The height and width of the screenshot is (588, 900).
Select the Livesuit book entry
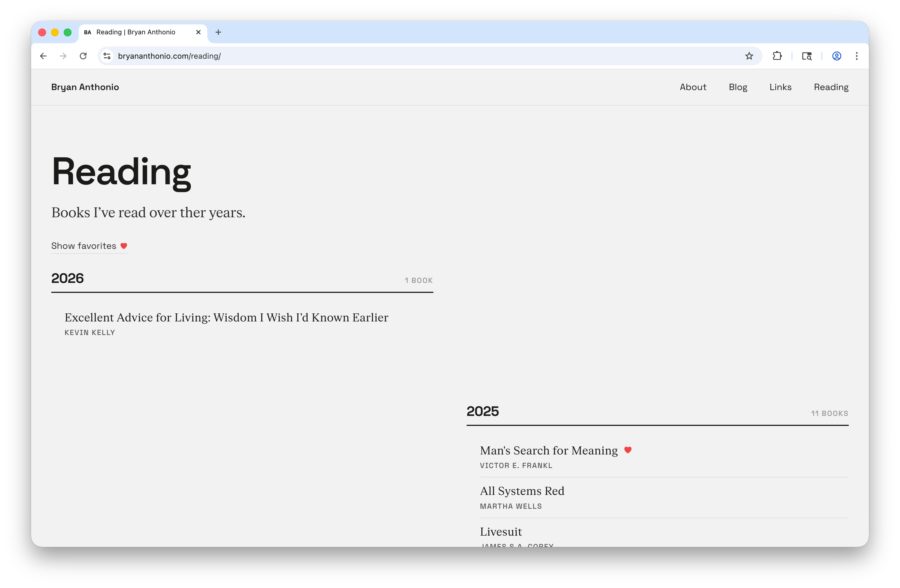[501, 531]
